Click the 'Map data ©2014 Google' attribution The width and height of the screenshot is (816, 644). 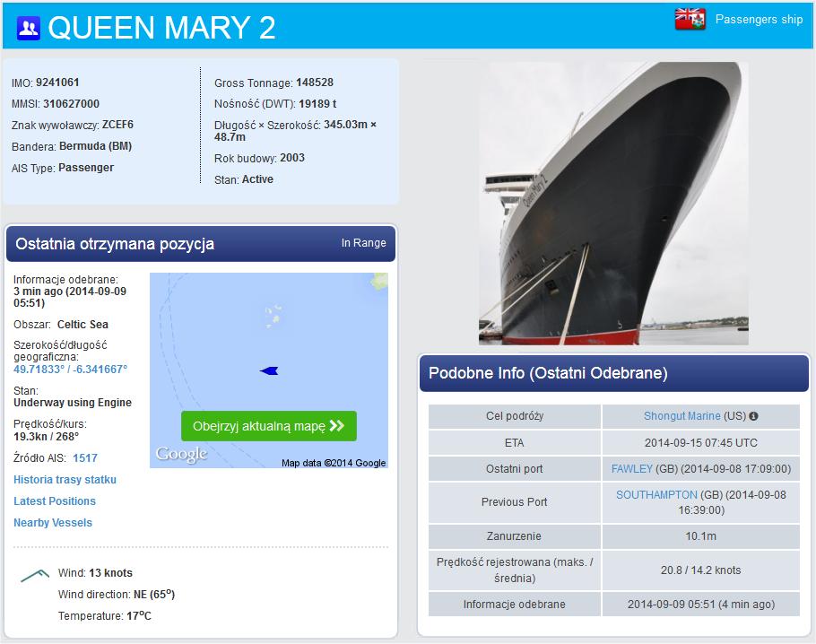coord(334,463)
